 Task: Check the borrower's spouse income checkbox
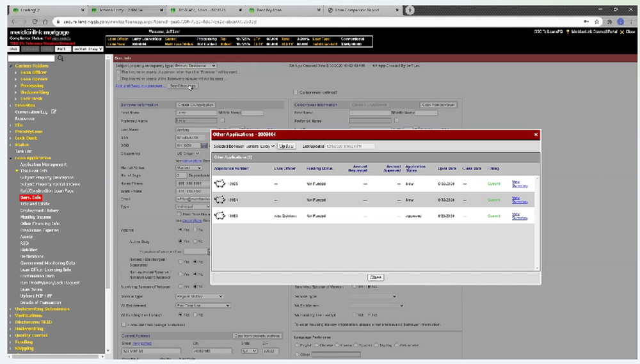(119, 78)
